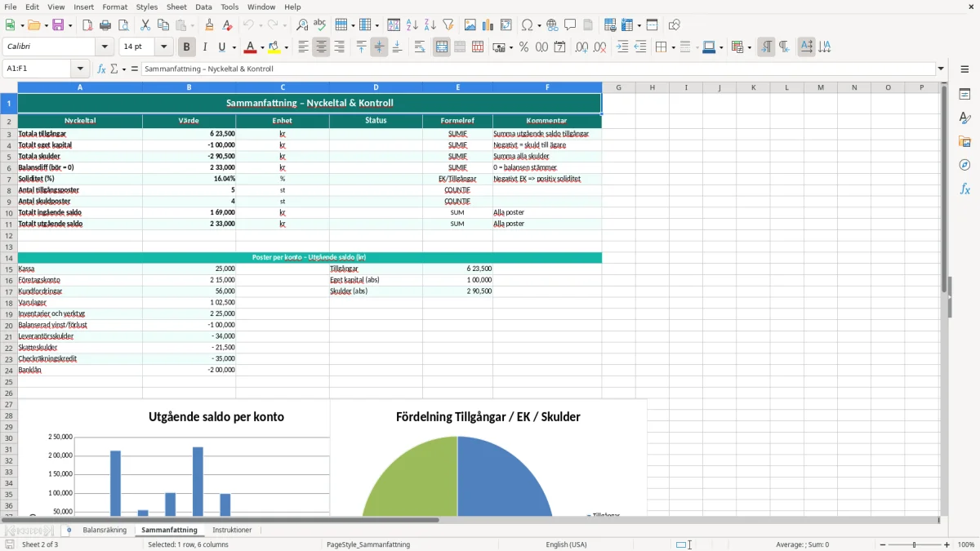Click the Save document icon
Viewport: 980px width, 551px height.
coord(58,25)
